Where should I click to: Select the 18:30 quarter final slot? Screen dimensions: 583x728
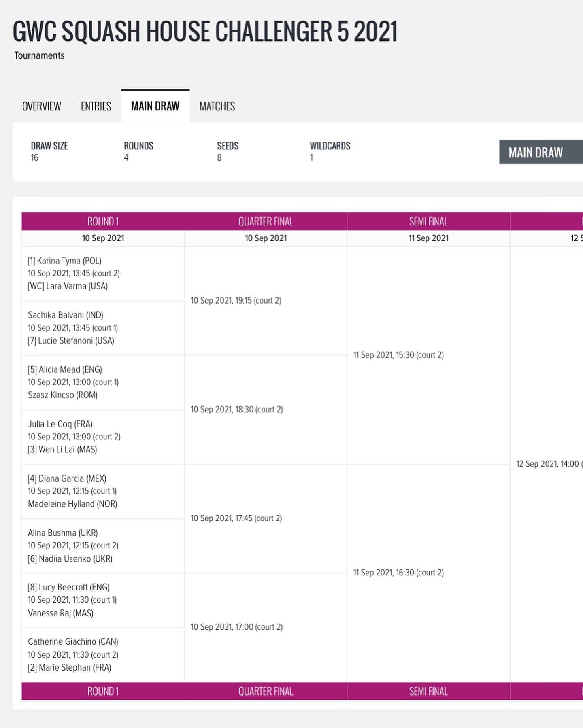coord(237,410)
